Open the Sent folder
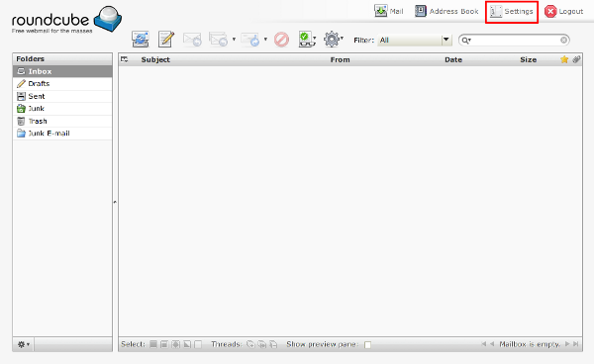 pos(62,96)
